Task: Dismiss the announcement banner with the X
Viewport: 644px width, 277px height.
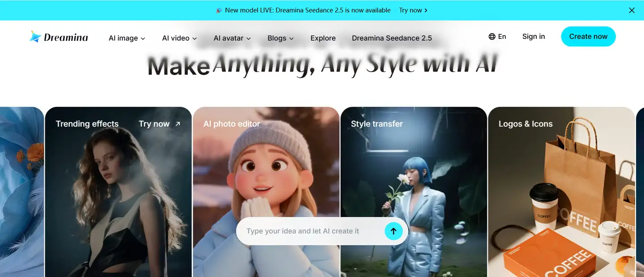Action: click(632, 10)
